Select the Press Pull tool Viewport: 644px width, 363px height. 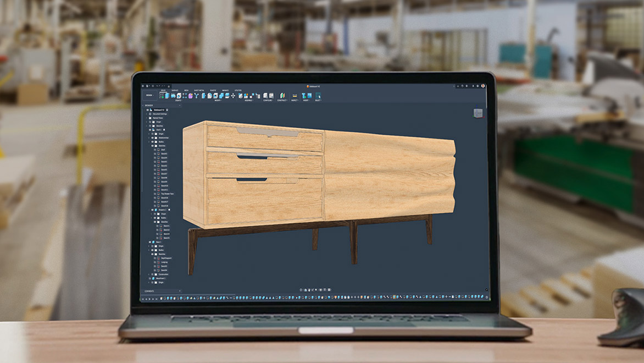coord(203,96)
